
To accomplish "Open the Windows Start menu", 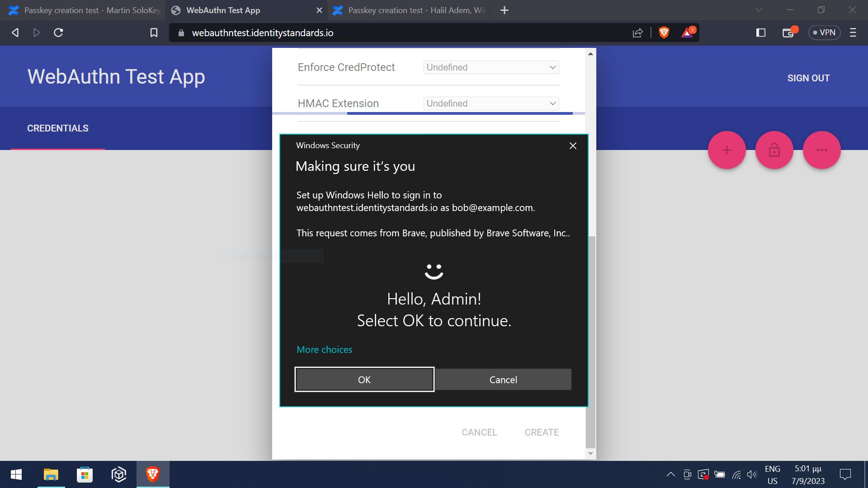I will click(16, 474).
